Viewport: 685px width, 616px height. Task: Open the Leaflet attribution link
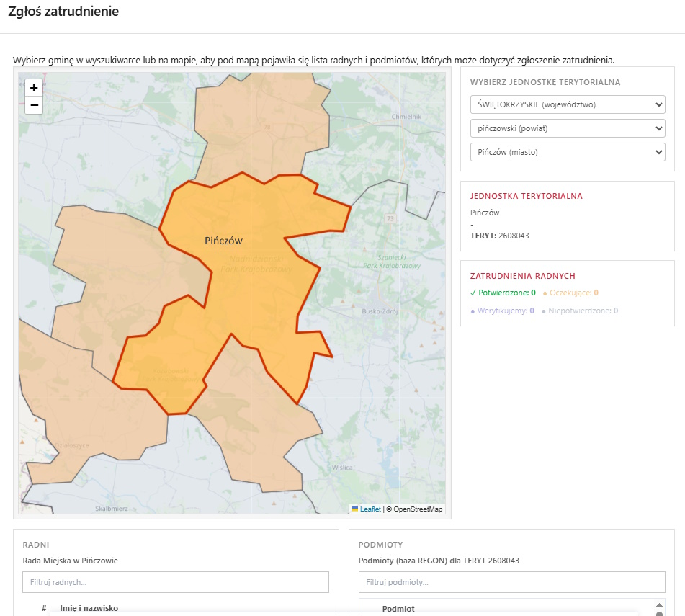pos(370,509)
